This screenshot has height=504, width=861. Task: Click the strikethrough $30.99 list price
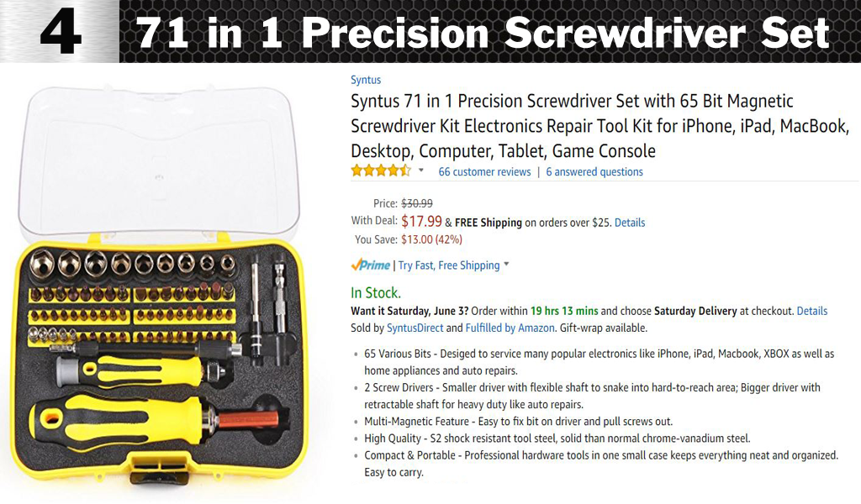click(417, 203)
